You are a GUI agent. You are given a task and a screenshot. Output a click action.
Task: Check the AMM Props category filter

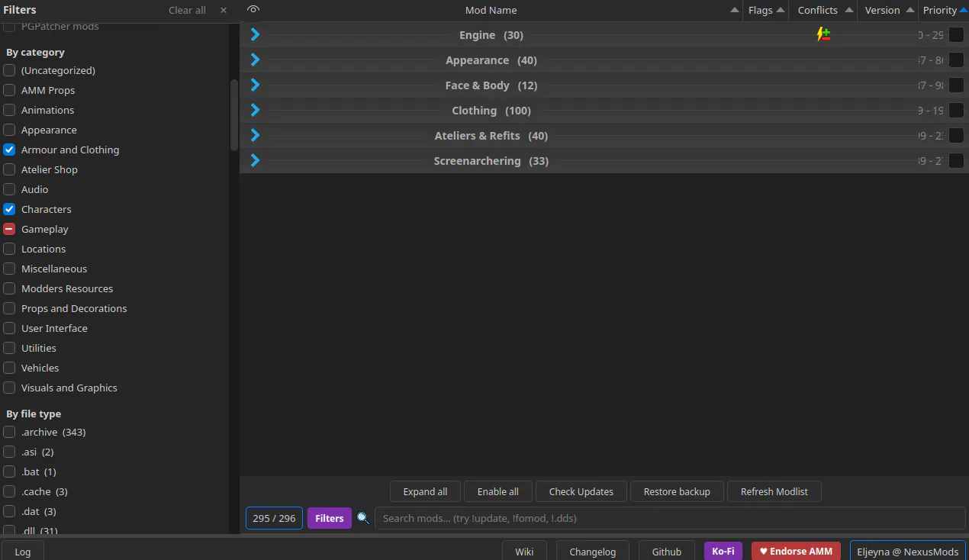coord(9,90)
